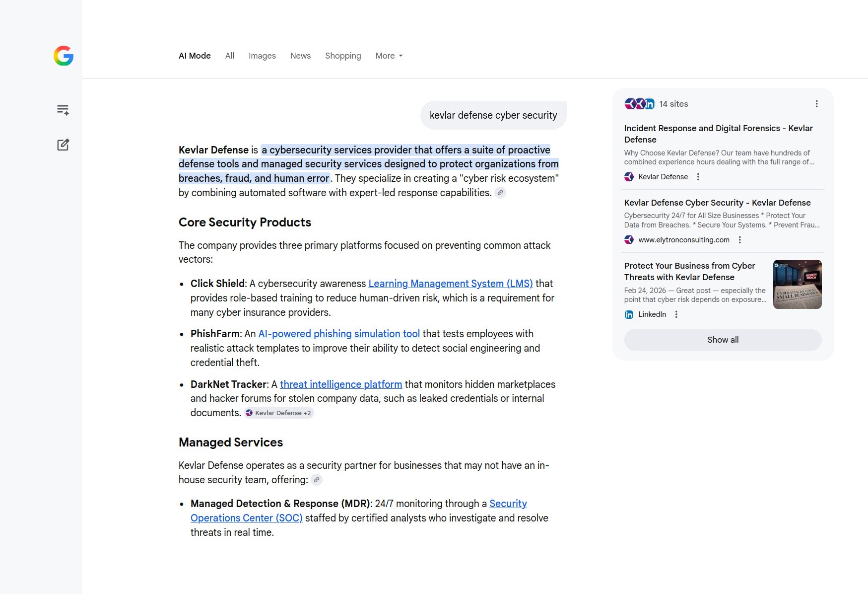This screenshot has width=868, height=594.
Task: Click elytronconsulting favicon in sources panel
Action: [629, 240]
